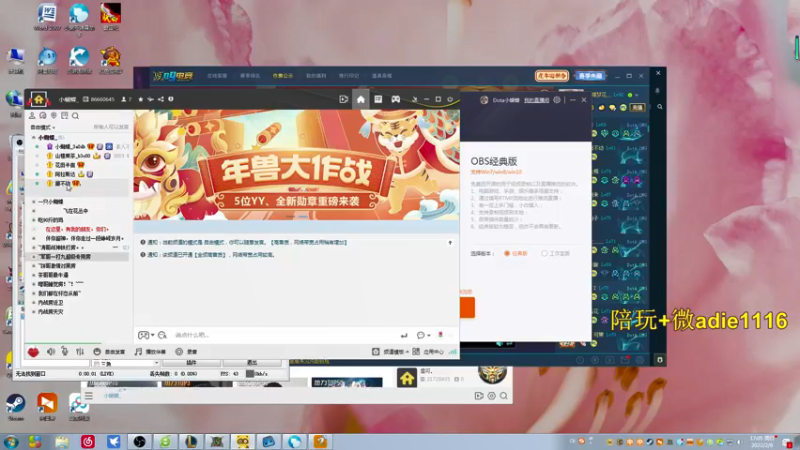Open the play accompaniment music button

(x=151, y=352)
